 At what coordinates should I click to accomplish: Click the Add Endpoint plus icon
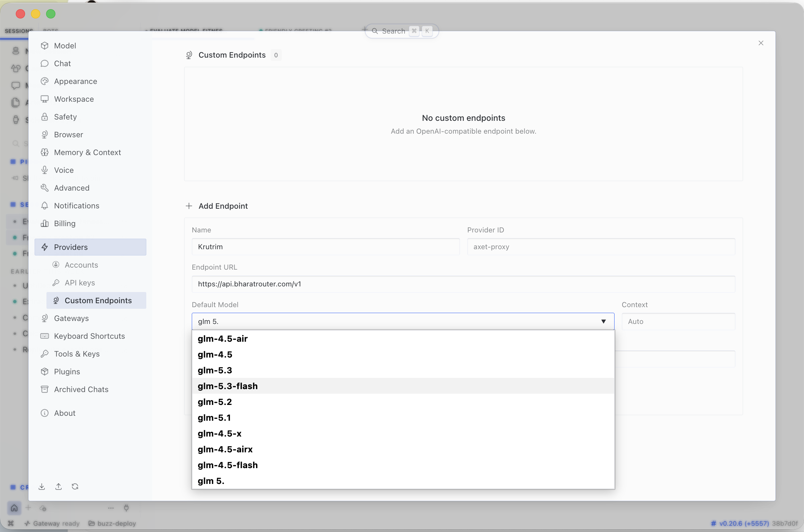[189, 206]
